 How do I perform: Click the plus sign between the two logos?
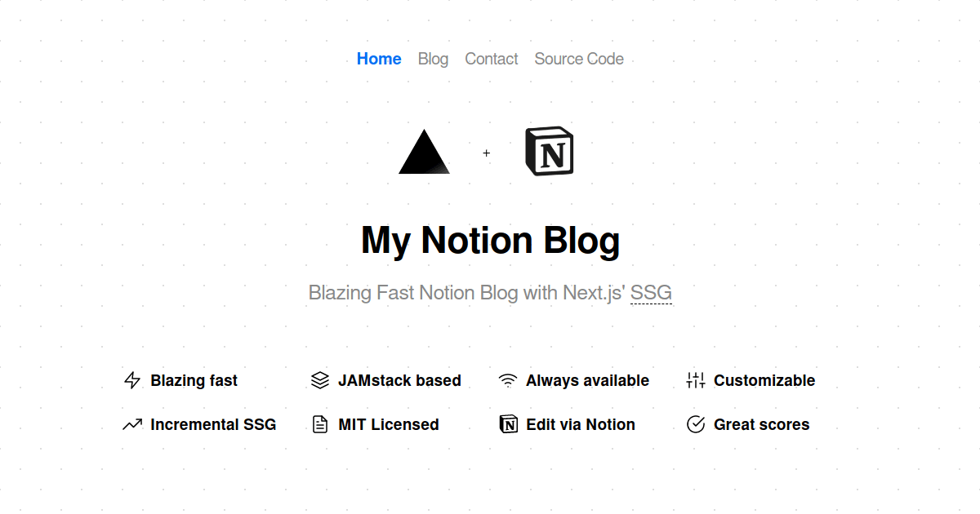[x=487, y=153]
